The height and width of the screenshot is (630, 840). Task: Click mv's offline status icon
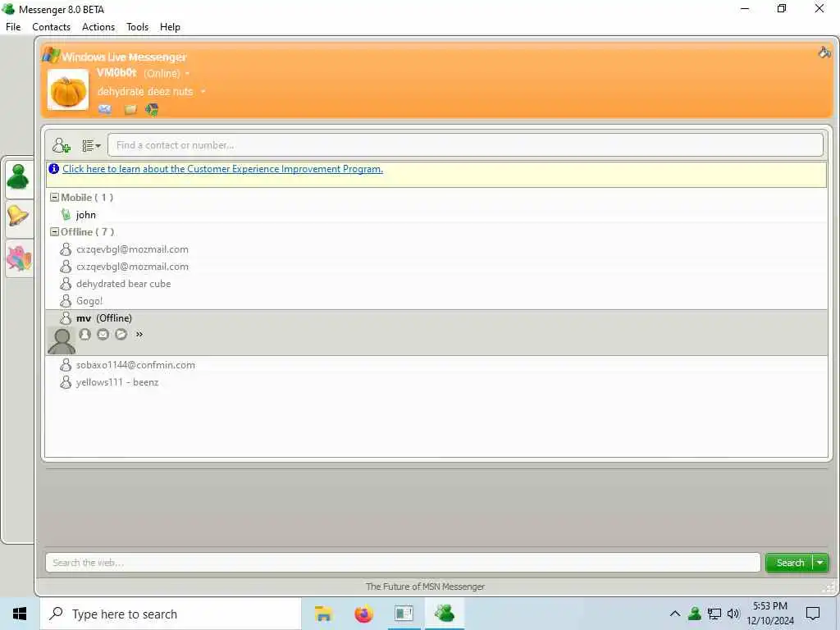tap(66, 318)
